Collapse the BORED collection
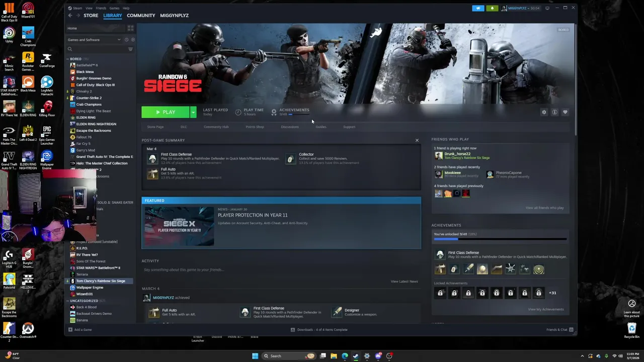This screenshot has height=362, width=644. (x=68, y=59)
